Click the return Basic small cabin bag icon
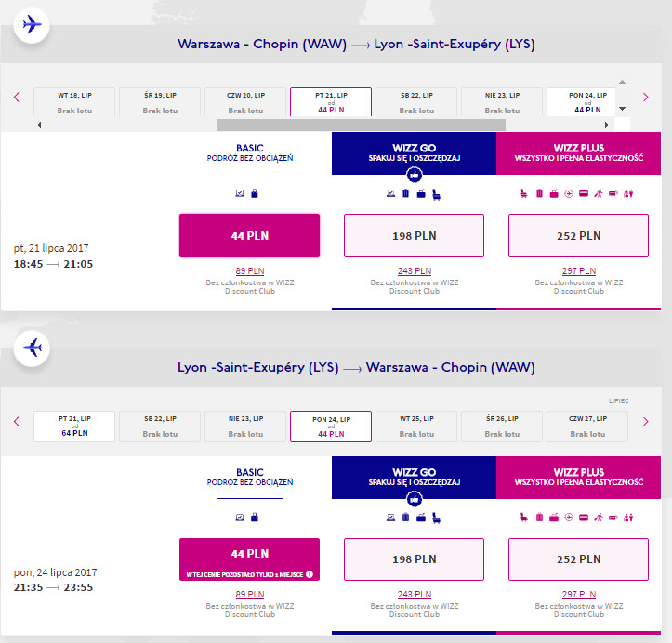 255,517
